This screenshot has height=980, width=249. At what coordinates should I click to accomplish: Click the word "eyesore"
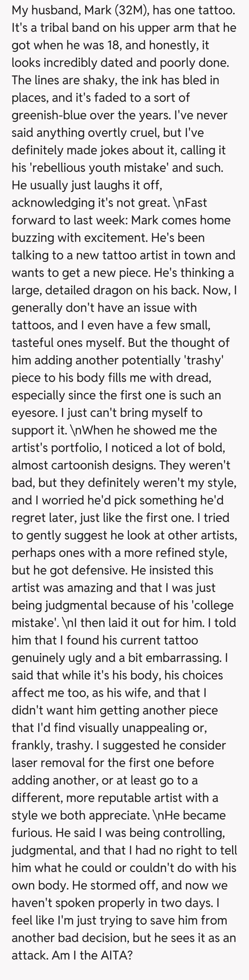coord(35,413)
